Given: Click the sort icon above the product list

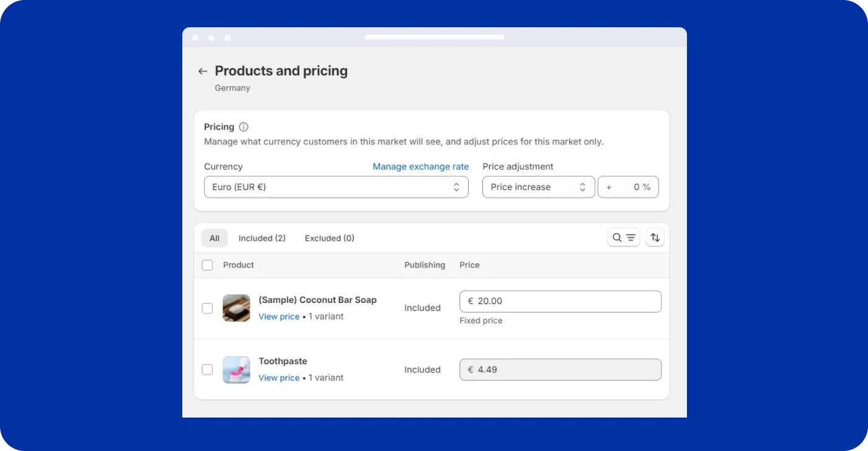Looking at the screenshot, I should point(655,237).
